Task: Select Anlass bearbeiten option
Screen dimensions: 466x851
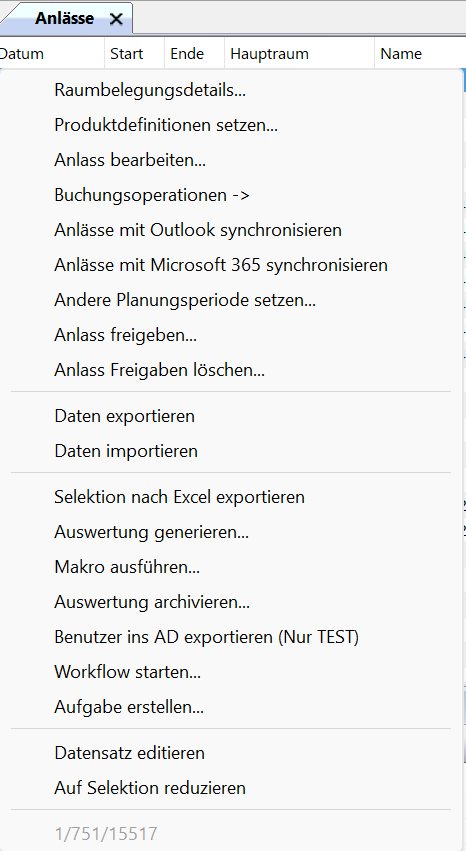Action: pyautogui.click(x=231, y=160)
